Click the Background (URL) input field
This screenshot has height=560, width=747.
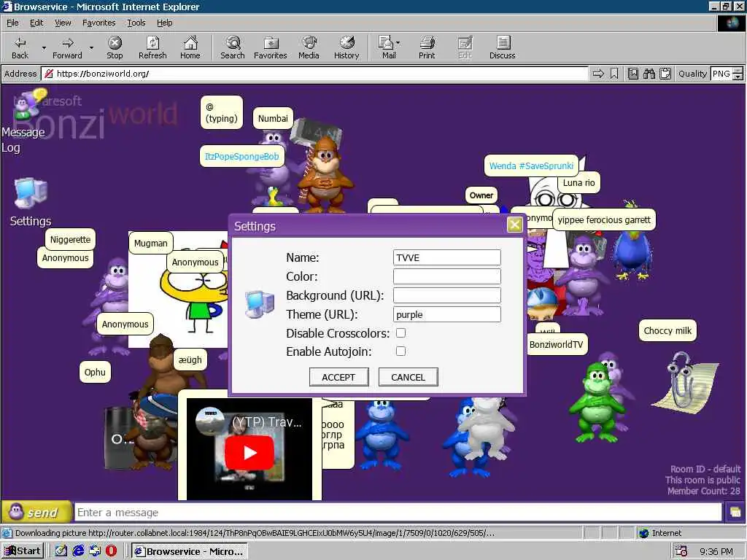click(x=447, y=295)
